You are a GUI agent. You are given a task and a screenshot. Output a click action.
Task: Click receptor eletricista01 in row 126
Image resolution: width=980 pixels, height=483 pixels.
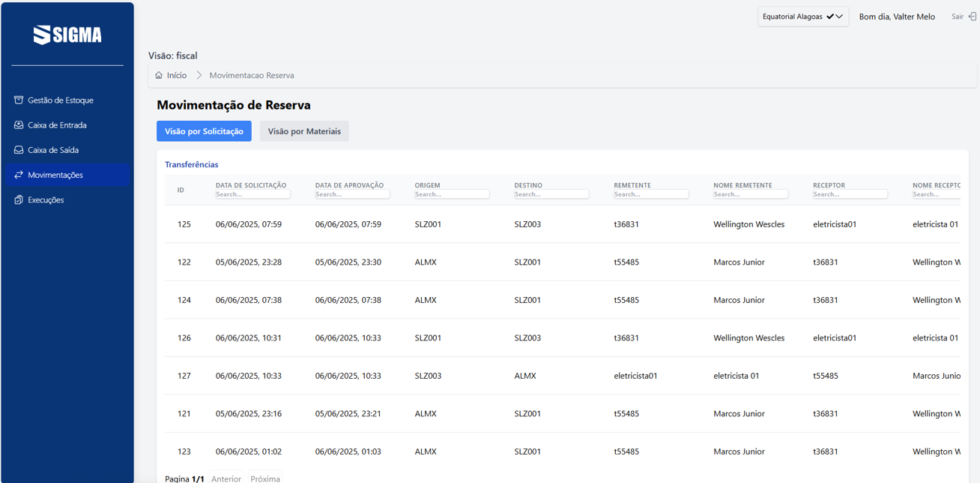tap(835, 337)
